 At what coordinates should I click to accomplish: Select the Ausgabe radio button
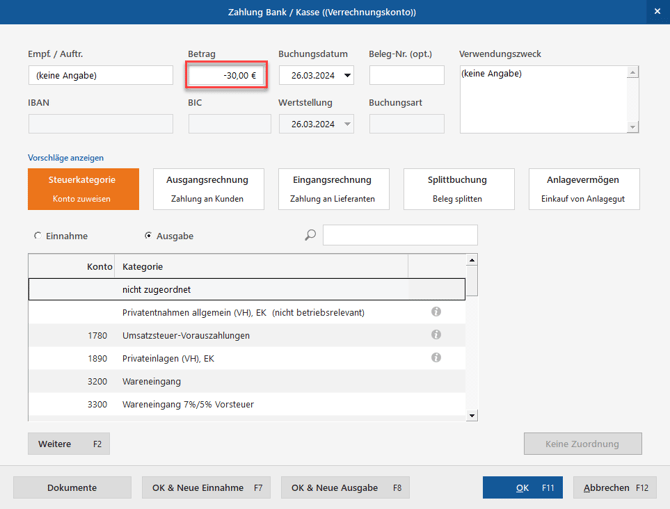(148, 236)
